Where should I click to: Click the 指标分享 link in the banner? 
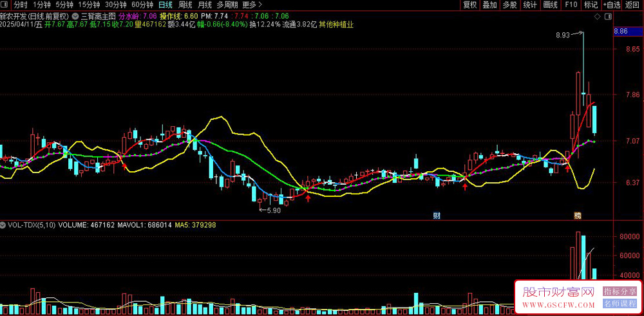pos(620,292)
